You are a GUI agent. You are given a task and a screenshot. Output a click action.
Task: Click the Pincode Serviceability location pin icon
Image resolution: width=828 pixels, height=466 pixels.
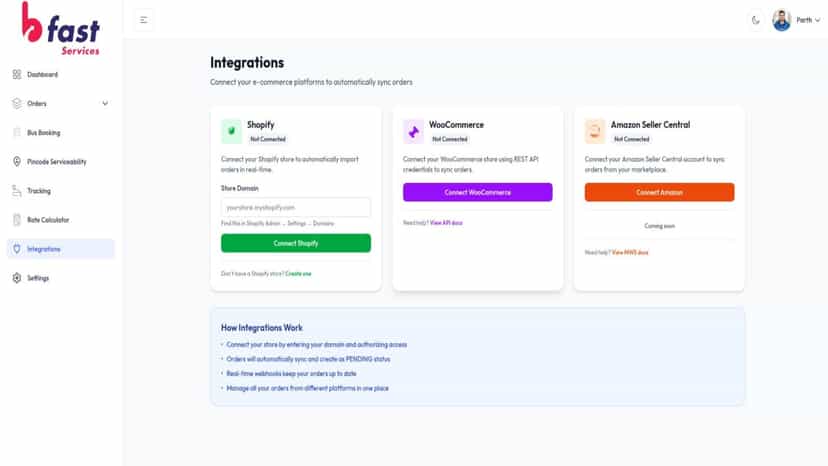(x=17, y=162)
